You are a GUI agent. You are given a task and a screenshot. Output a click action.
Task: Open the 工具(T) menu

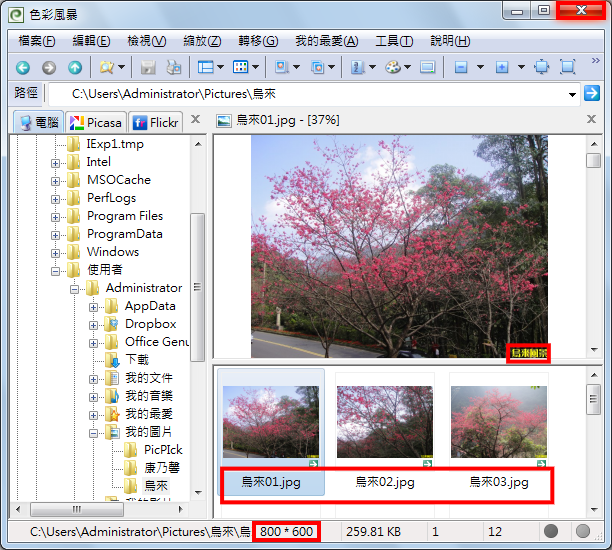[394, 41]
